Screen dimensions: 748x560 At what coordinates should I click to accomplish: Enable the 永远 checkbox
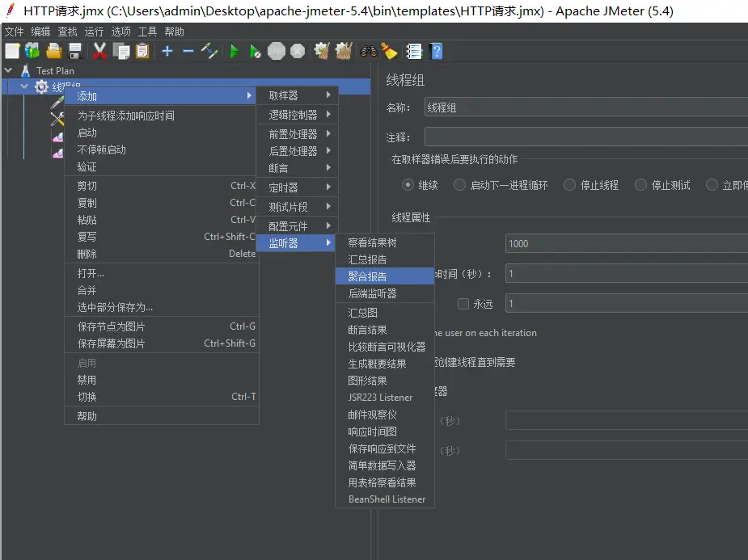pyautogui.click(x=463, y=304)
